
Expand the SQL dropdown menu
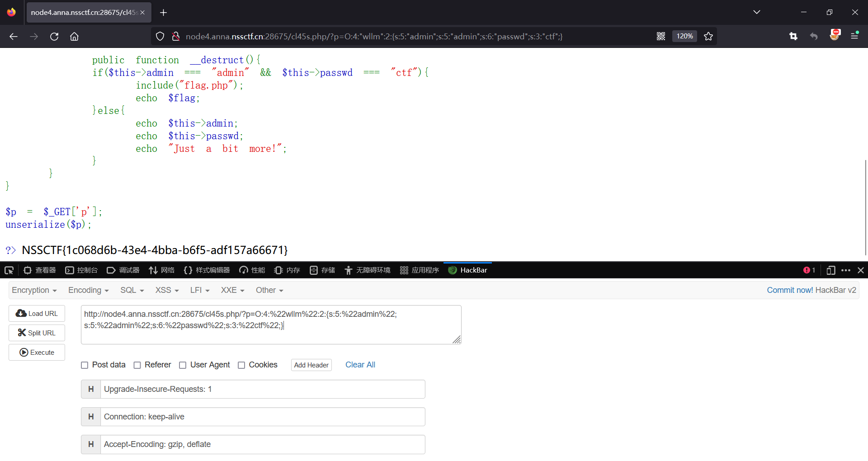point(132,290)
